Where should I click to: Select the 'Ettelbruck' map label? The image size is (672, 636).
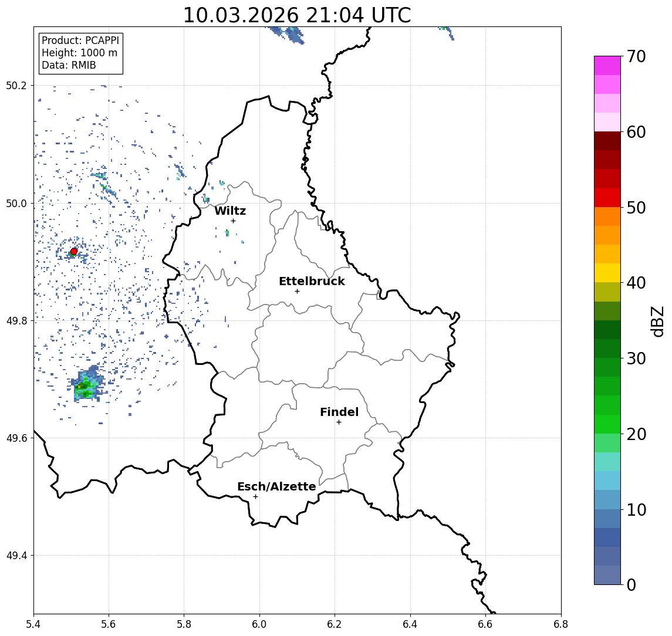point(312,281)
